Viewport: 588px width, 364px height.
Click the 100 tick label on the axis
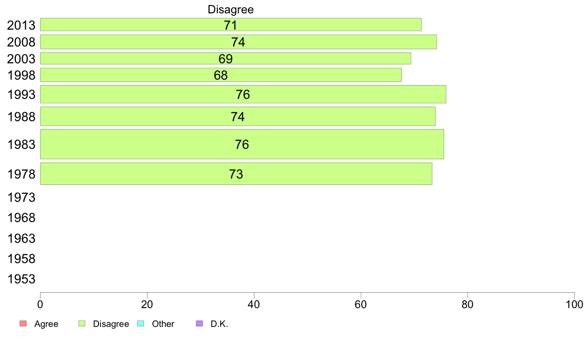tap(574, 304)
